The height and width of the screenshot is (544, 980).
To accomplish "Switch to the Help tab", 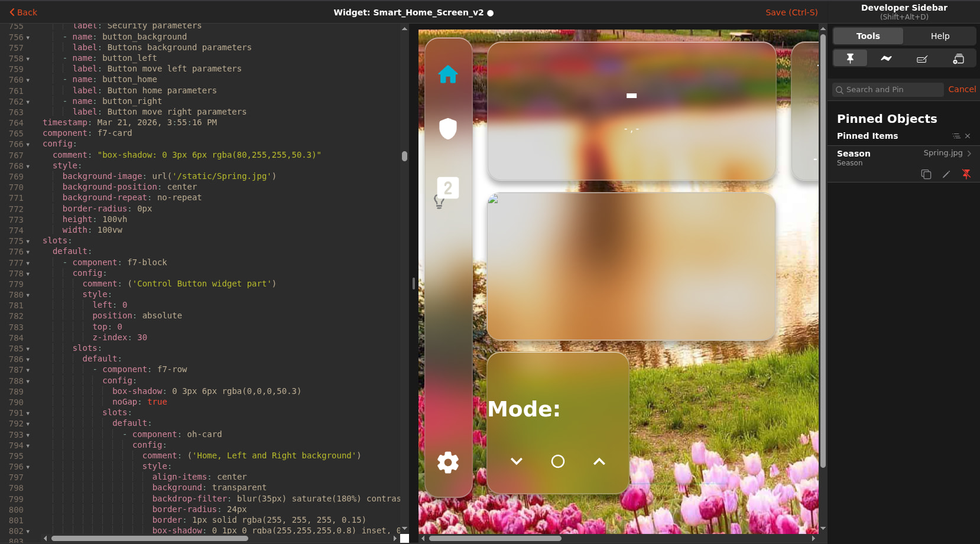I will click(x=939, y=36).
